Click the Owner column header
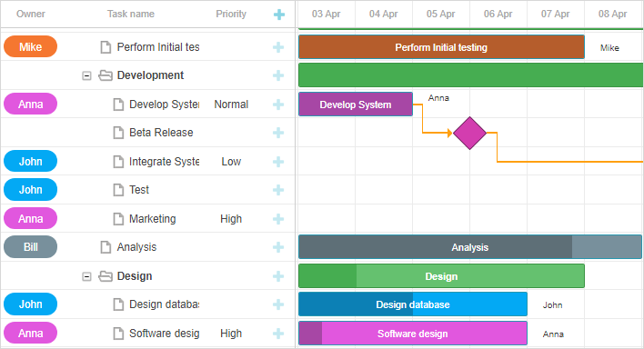Screen dimensions: 644x349 31,14
